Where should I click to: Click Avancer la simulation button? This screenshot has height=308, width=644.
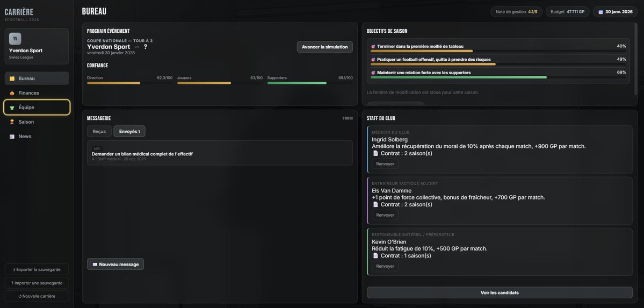tap(324, 47)
